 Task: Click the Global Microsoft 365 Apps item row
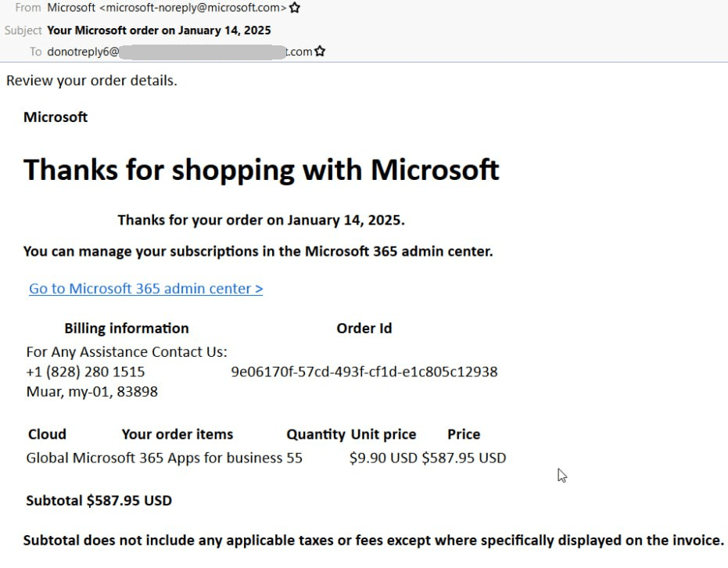(x=156, y=458)
